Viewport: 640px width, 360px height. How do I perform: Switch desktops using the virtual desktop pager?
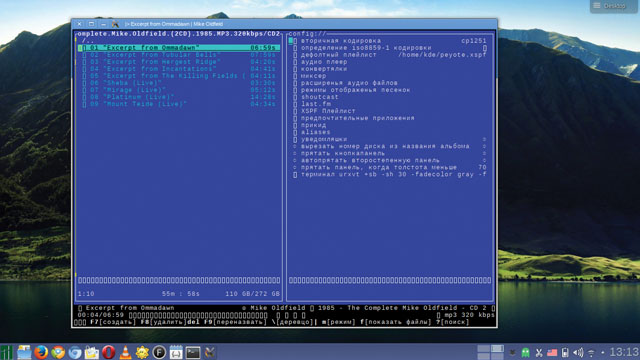pos(491,353)
